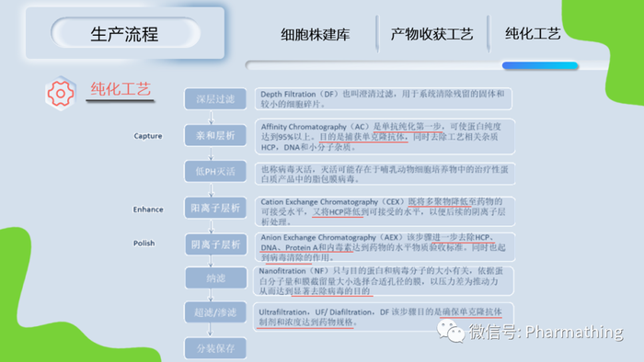Screen dimensions: 644x362
Task: Click the Anion Exchange Chromatography description box
Action: (385, 247)
